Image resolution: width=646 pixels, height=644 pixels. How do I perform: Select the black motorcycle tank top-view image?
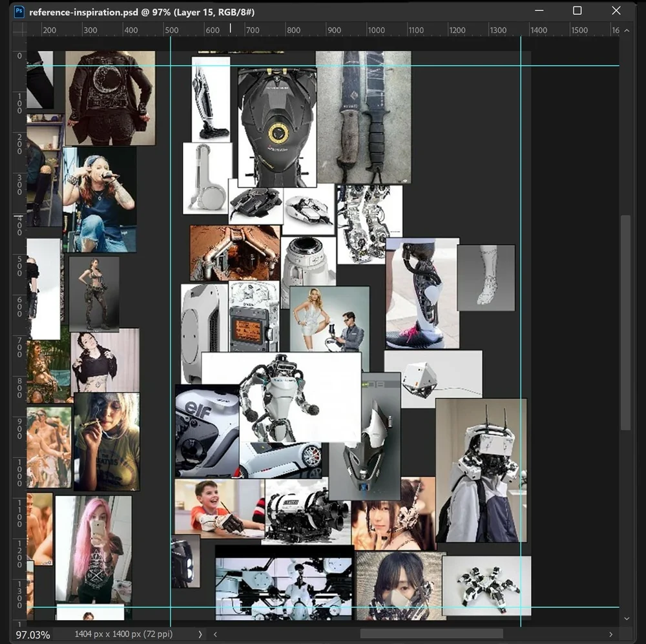[x=277, y=128]
